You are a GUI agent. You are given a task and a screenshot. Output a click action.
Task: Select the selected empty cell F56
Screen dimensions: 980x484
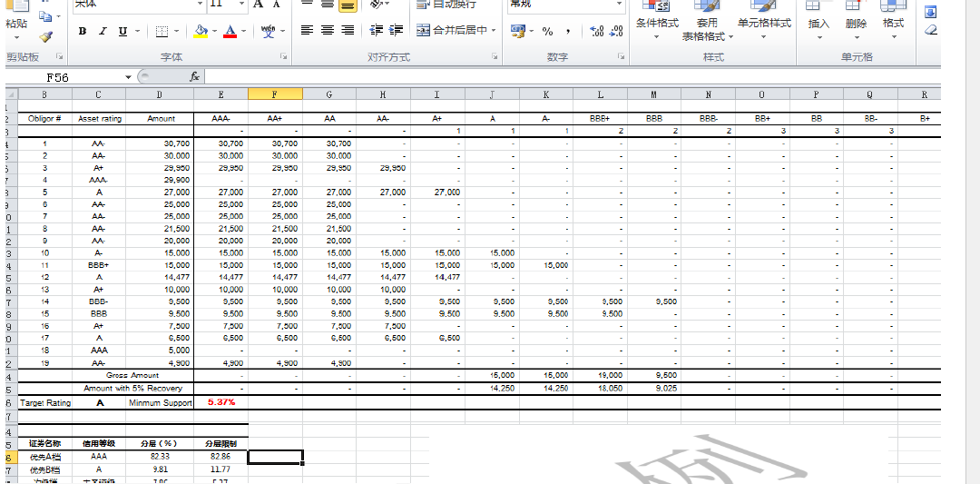tap(275, 457)
